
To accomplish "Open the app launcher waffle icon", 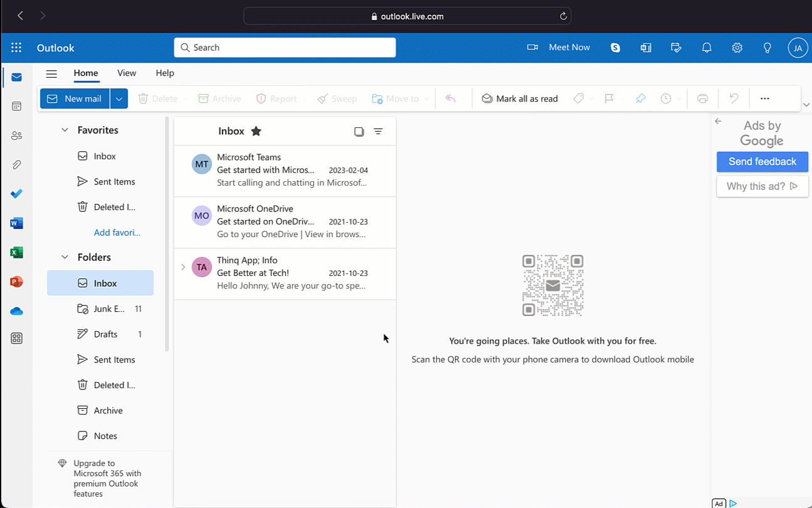I will tap(16, 48).
